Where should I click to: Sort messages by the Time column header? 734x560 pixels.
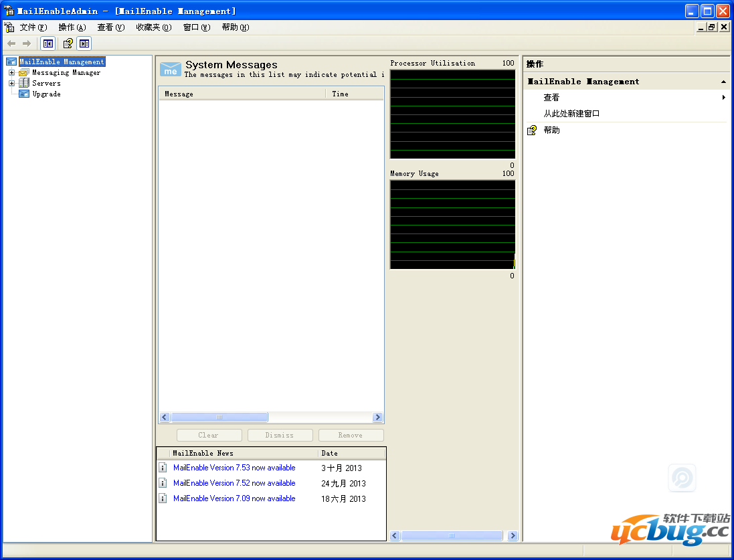pyautogui.click(x=354, y=94)
